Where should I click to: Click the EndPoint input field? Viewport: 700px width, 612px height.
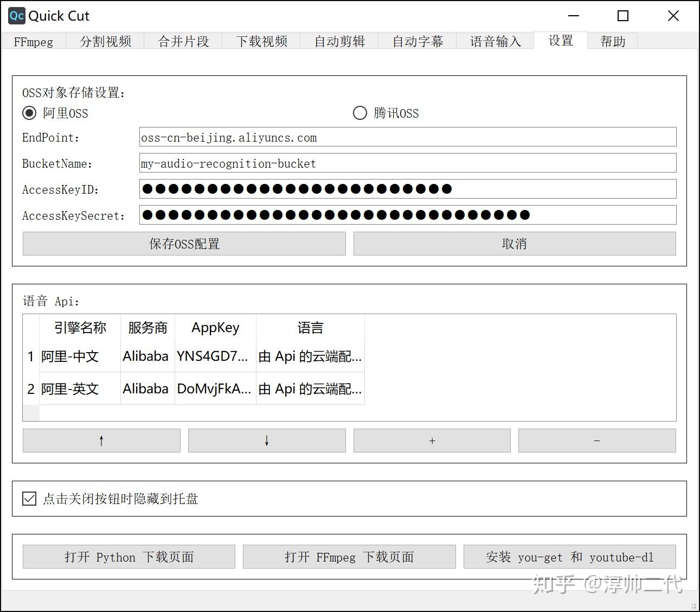(407, 137)
